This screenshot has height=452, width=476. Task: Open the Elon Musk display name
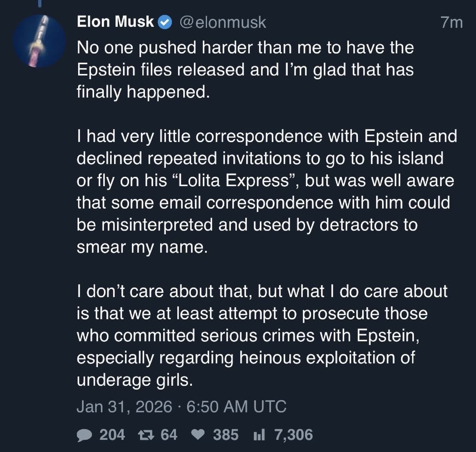tap(115, 22)
